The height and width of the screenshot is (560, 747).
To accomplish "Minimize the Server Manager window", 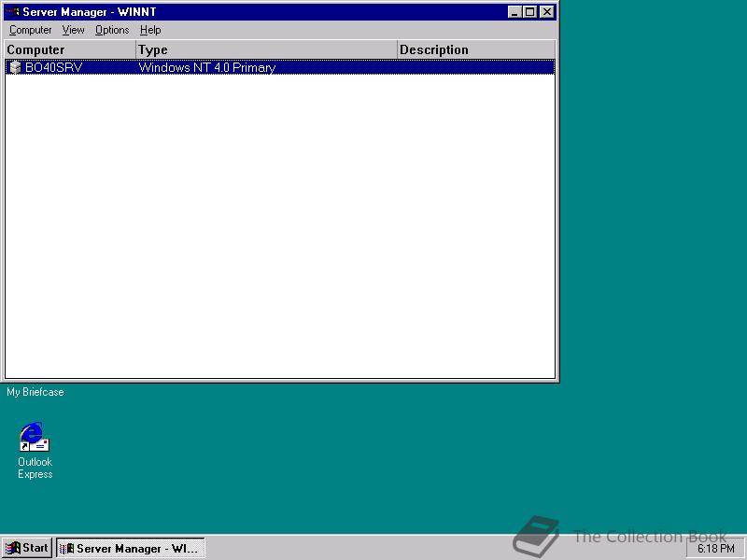I will point(514,12).
